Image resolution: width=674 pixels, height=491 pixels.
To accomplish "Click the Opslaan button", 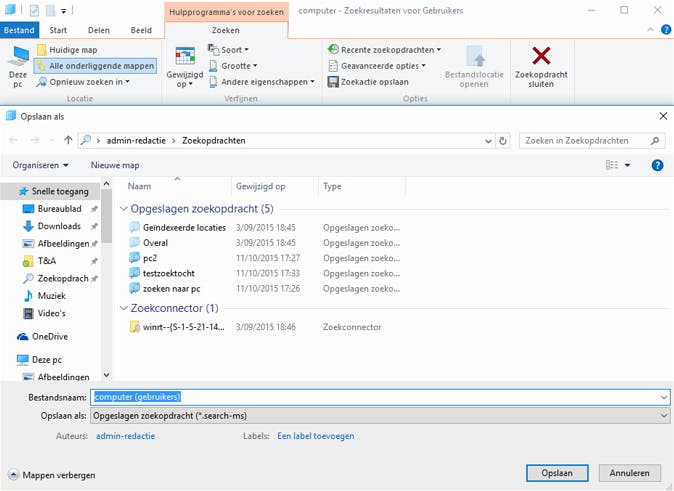I will 557,473.
